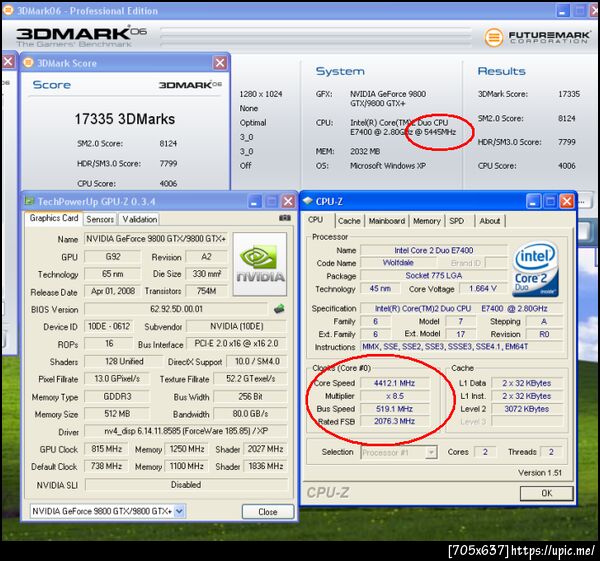Minimize the 3DMark06 main window
The height and width of the screenshot is (561, 600).
(562, 11)
